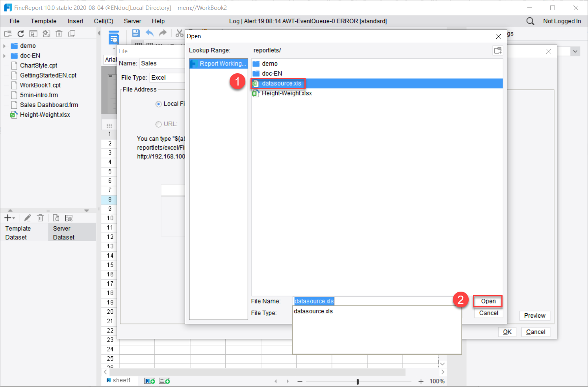The height and width of the screenshot is (387, 588).
Task: Select the URL radio button
Action: point(158,124)
